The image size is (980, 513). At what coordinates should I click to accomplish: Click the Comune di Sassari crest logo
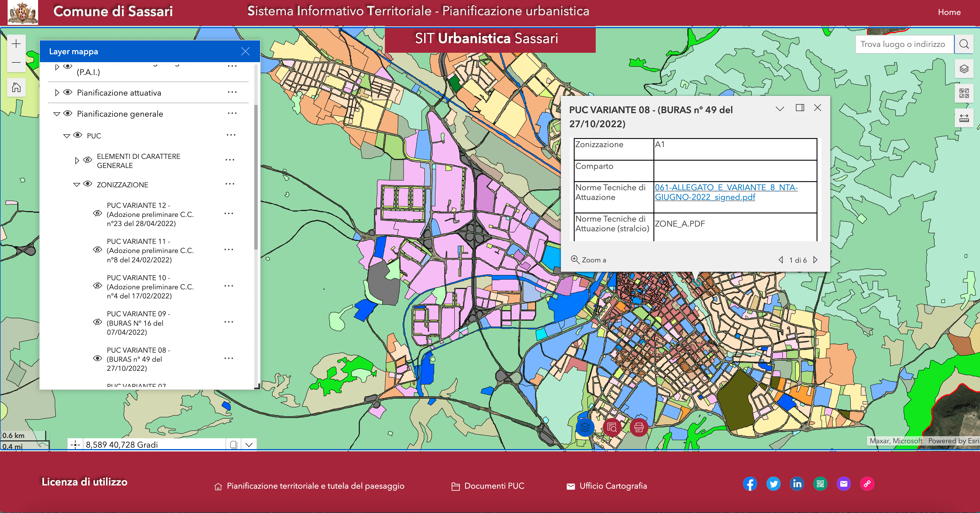(23, 13)
